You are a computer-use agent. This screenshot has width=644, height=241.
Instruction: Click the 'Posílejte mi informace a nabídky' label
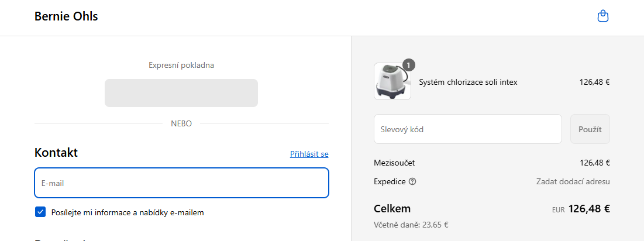[x=128, y=212]
